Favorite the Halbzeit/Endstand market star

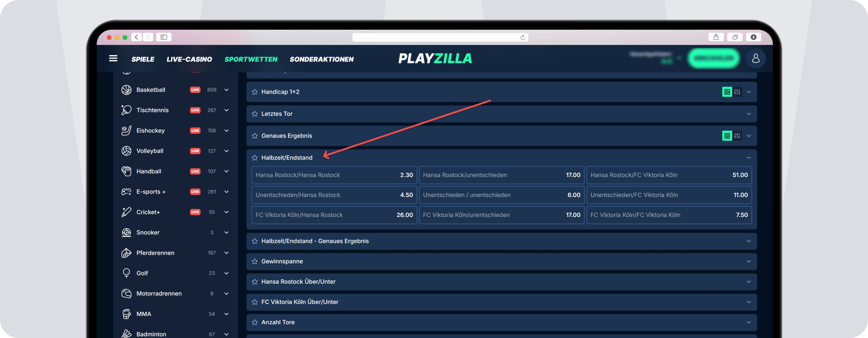click(x=255, y=158)
